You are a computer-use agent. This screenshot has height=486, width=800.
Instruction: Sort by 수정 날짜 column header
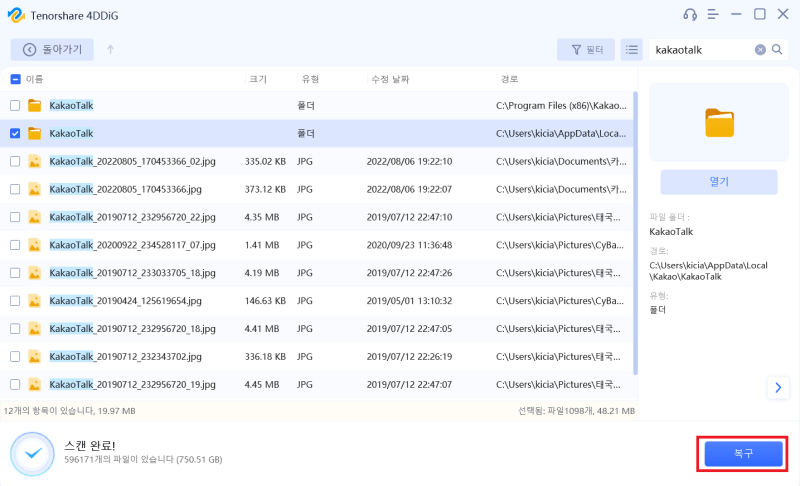(390, 79)
